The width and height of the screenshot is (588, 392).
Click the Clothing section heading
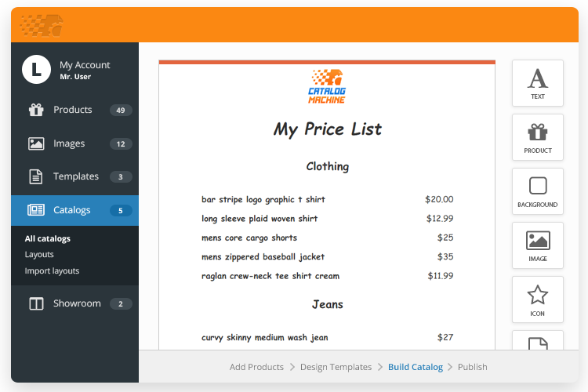pos(328,166)
